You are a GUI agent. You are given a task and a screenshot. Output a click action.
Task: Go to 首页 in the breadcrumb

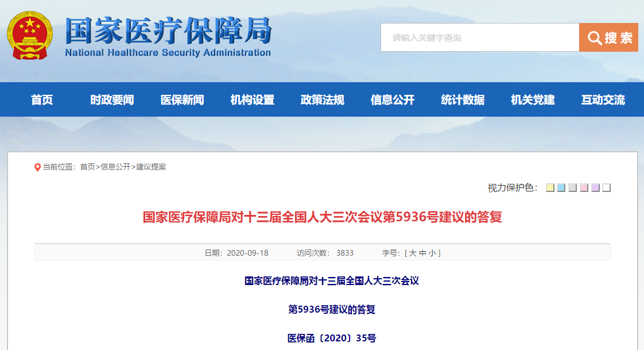[x=87, y=167]
